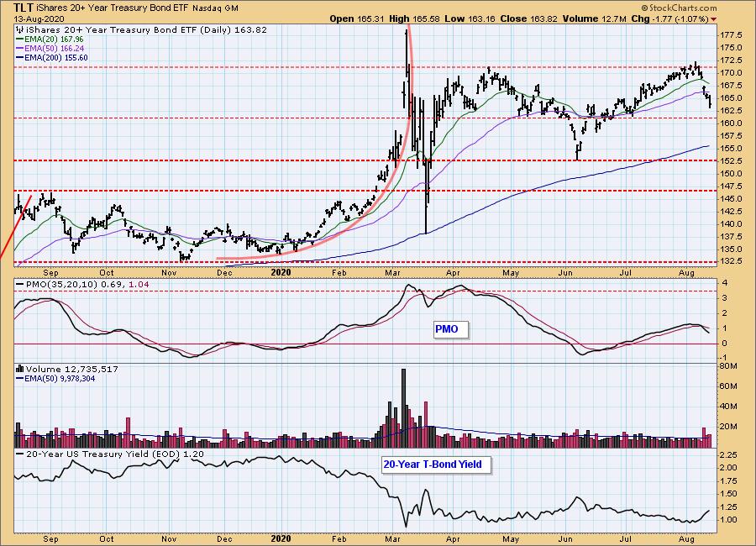Click the 'EMA(20) 167.96' legend entry
This screenshot has width=756, height=546.
click(54, 39)
